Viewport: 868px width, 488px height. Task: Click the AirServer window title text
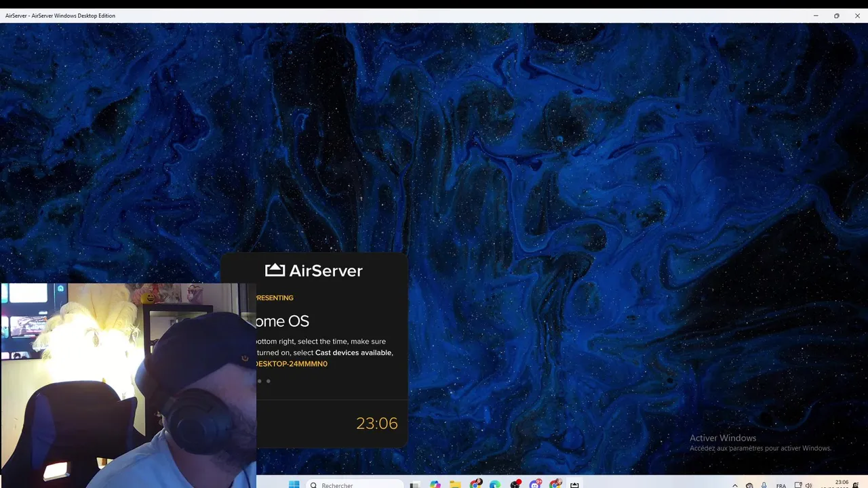point(60,16)
